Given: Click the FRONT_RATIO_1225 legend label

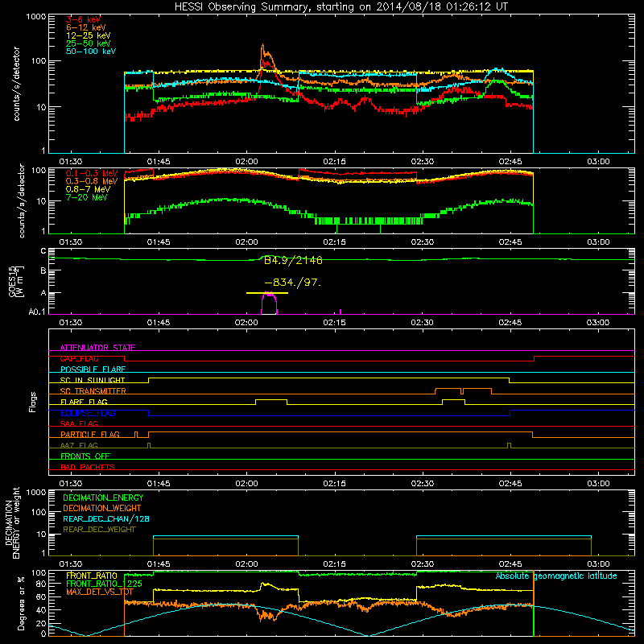Looking at the screenshot, I should tap(104, 584).
